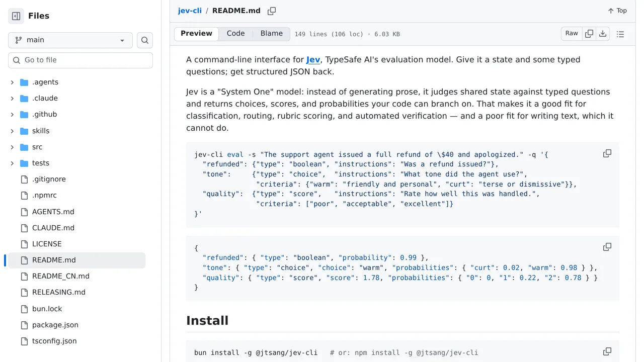644x362 pixels.
Task: Copy the bun install command
Action: [607, 351]
